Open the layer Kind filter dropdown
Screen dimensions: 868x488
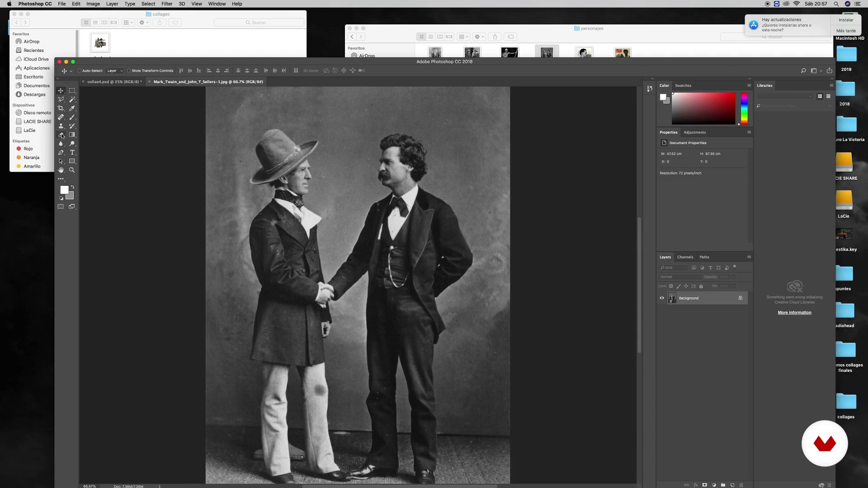pyautogui.click(x=673, y=267)
